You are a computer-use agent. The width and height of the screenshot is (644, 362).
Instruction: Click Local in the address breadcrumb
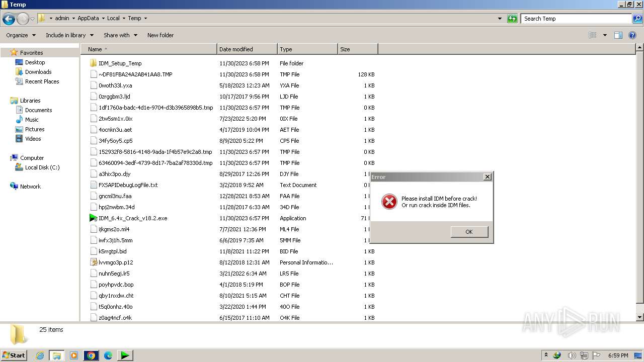tap(113, 19)
